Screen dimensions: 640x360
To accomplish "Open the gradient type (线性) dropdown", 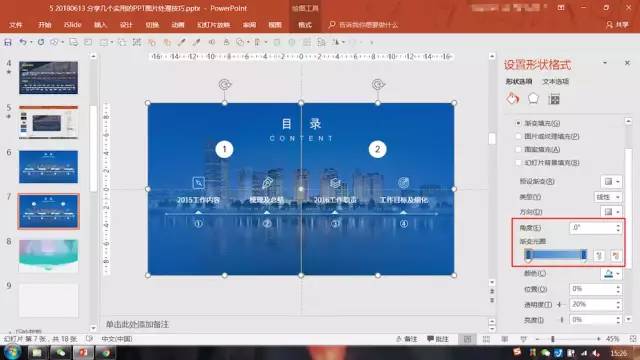I will [608, 197].
